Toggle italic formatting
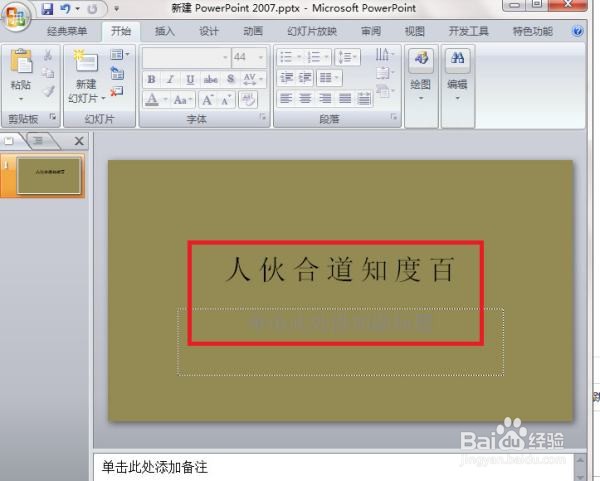 171,79
